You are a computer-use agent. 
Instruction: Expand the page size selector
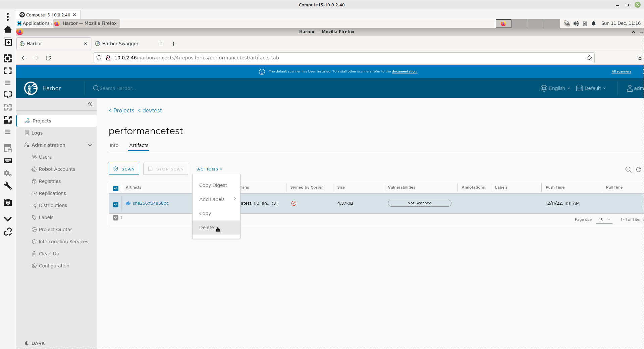[604, 219]
